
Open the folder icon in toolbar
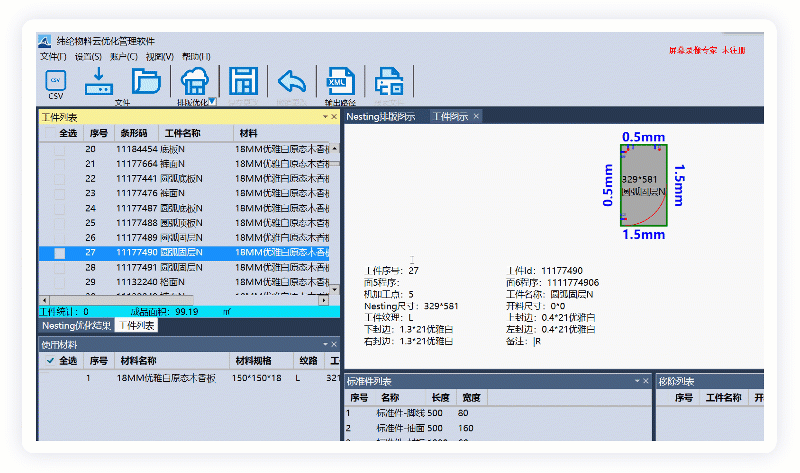(x=146, y=80)
